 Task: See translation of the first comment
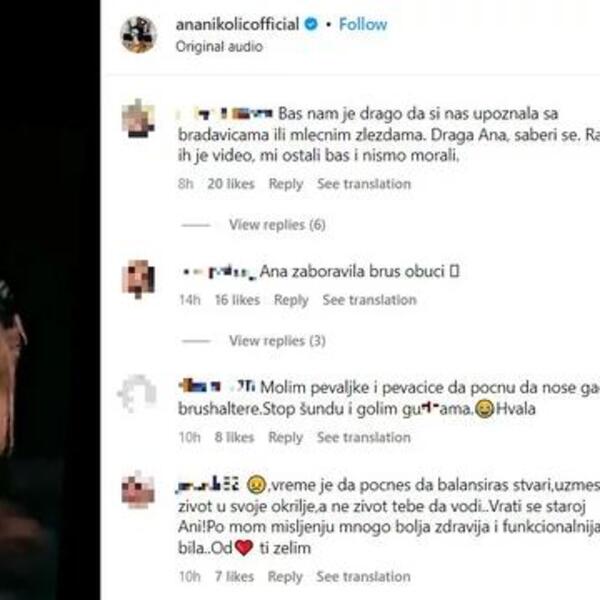(x=364, y=184)
